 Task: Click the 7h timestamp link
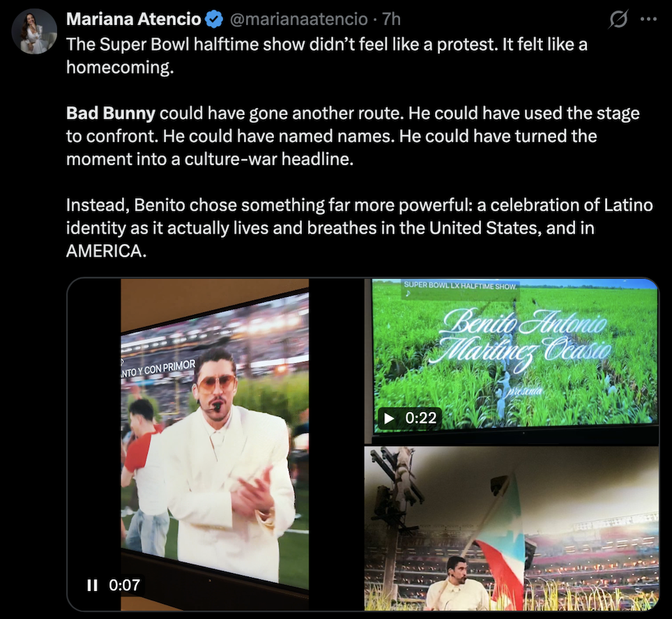391,19
